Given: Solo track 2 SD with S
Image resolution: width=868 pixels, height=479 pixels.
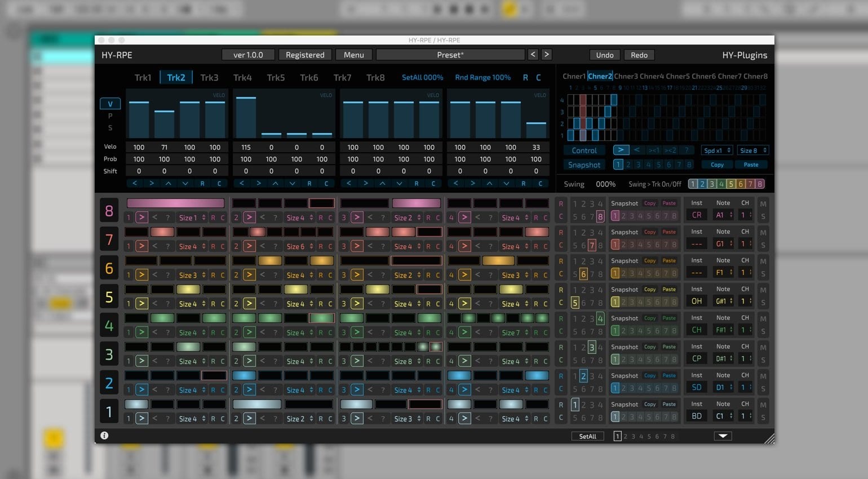Looking at the screenshot, I should point(763,389).
